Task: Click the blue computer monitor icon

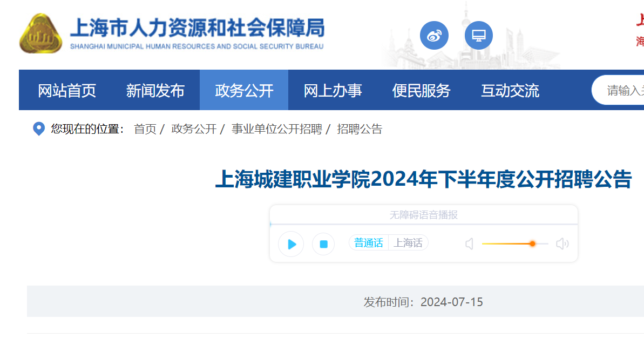Action: click(478, 35)
